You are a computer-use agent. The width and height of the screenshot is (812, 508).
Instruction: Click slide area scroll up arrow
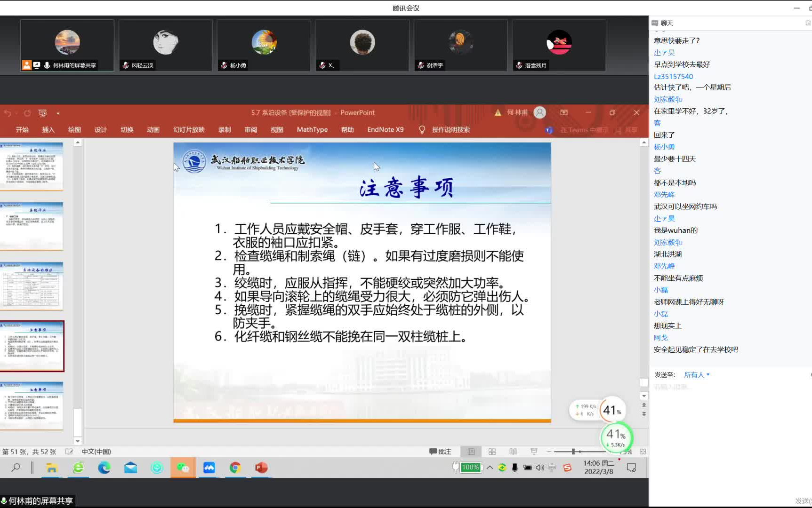(x=644, y=142)
